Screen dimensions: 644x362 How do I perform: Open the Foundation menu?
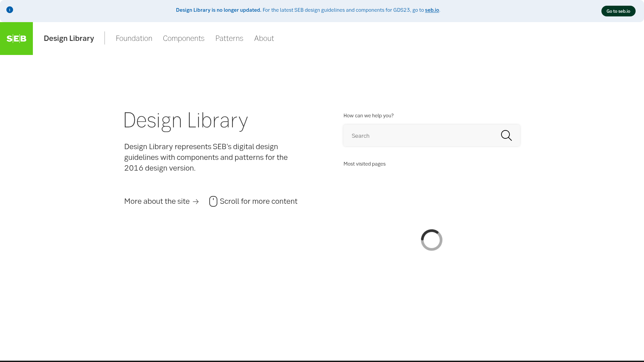click(134, 38)
